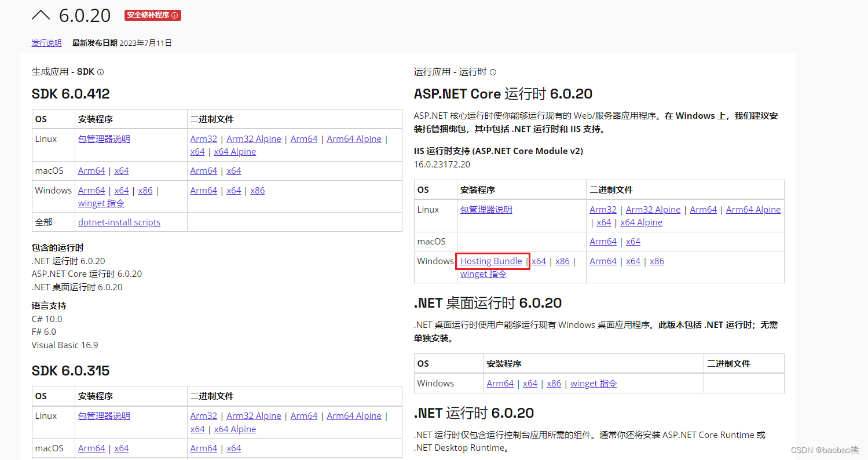Image resolution: width=868 pixels, height=460 pixels.
Task: Open 包管理器说明 for Linux in SDK 6.0.412
Action: pyautogui.click(x=104, y=138)
